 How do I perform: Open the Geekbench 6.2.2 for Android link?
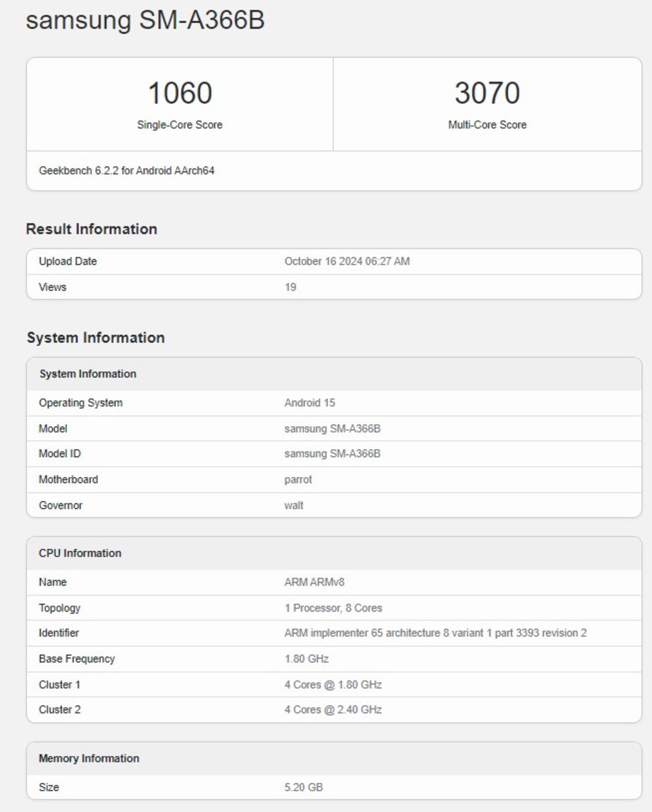[x=127, y=171]
